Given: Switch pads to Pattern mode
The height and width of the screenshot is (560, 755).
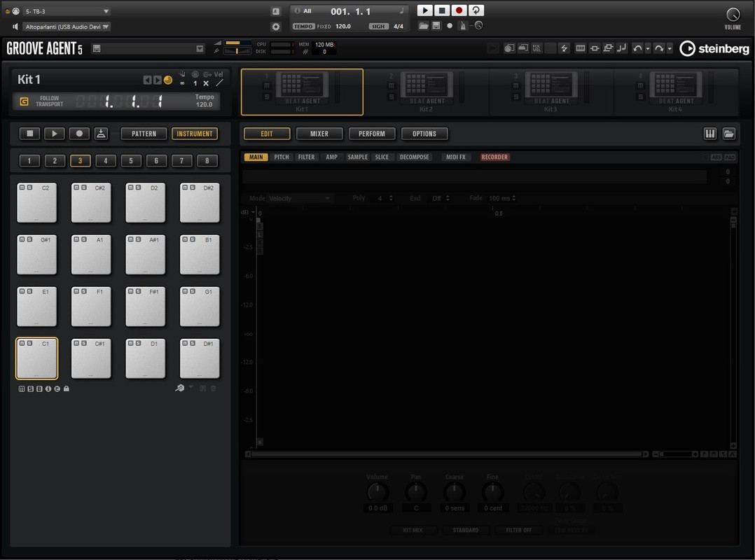Looking at the screenshot, I should 144,133.
